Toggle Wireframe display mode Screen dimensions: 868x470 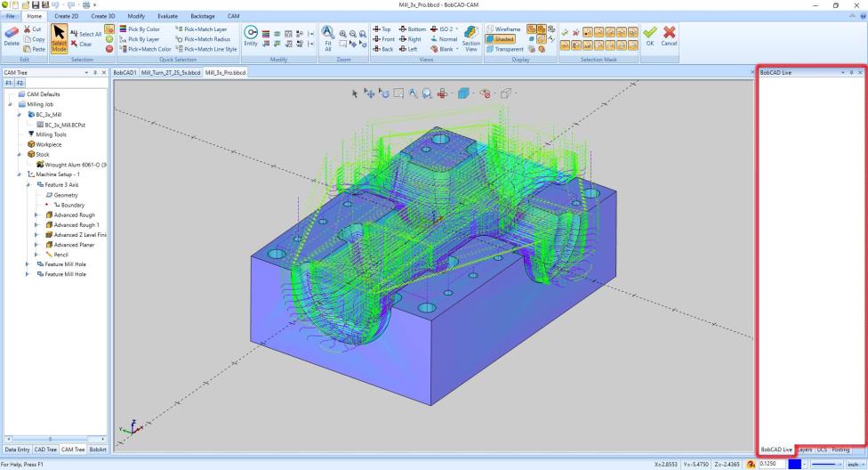pos(503,28)
